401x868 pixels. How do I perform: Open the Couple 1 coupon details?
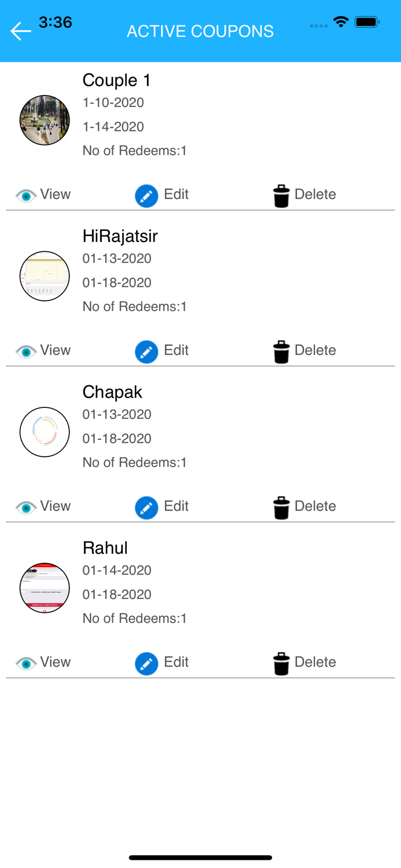116,80
